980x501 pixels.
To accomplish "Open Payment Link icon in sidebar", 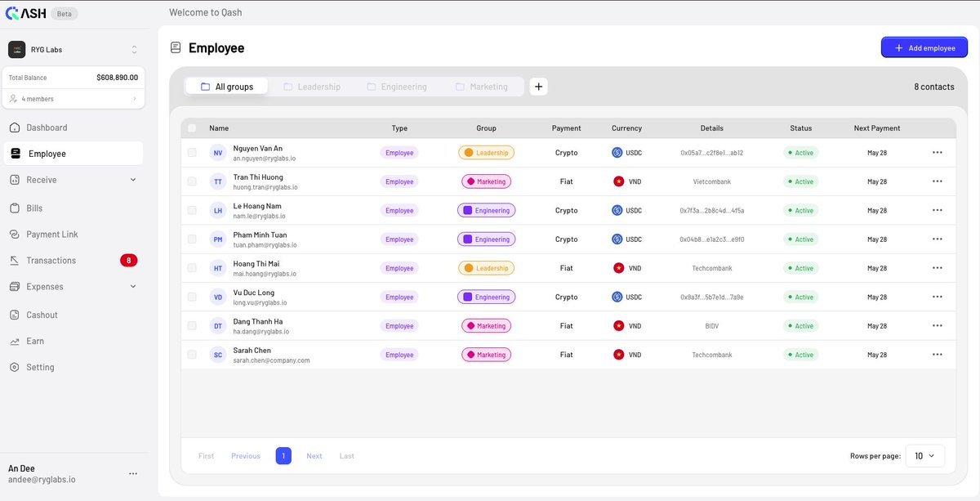I will click(x=14, y=235).
